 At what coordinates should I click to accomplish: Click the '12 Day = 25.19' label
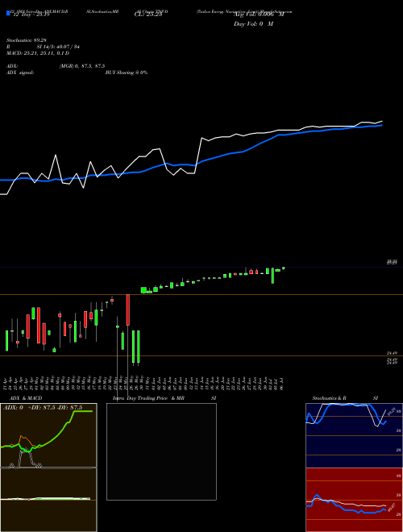(x=30, y=15)
